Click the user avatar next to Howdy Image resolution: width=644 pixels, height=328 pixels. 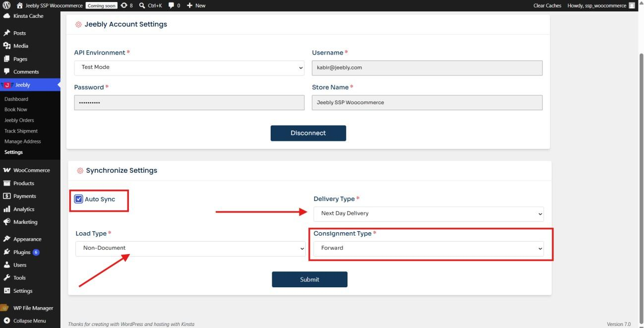click(632, 5)
